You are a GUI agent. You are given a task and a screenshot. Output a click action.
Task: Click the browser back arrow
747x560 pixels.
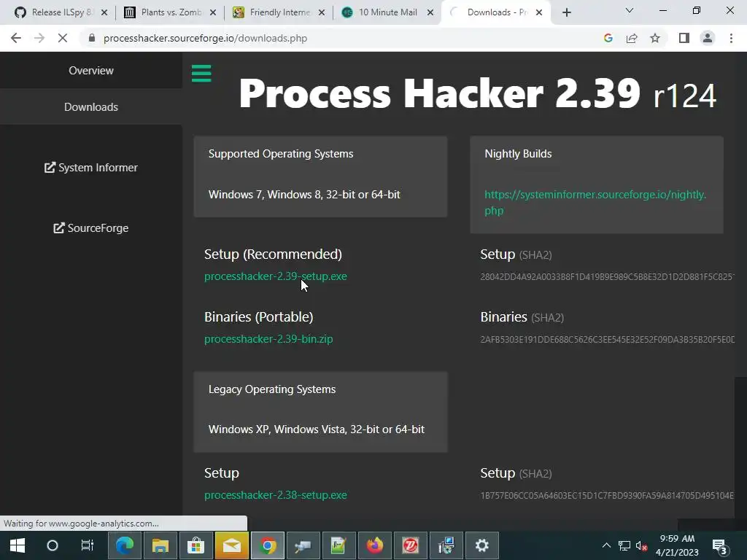pyautogui.click(x=16, y=38)
